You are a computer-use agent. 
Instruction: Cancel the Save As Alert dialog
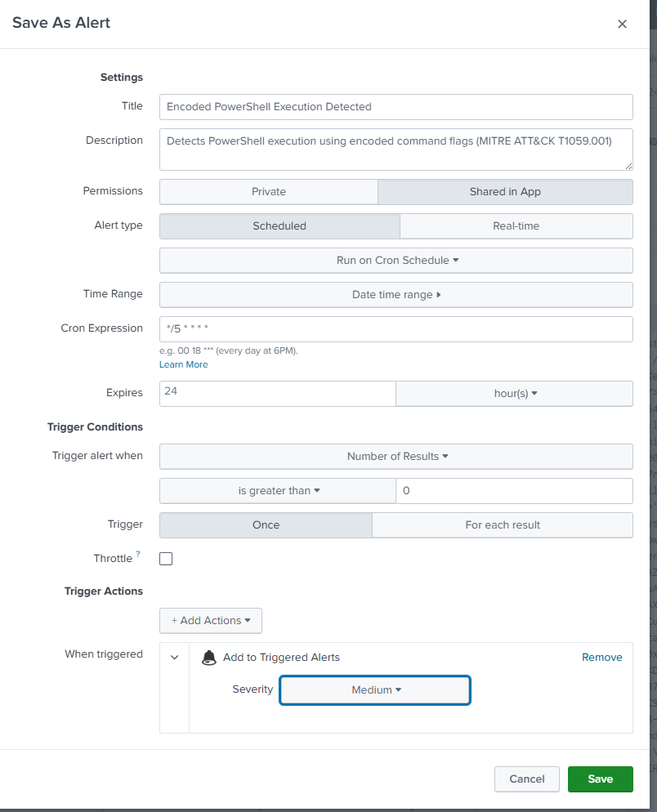point(526,779)
